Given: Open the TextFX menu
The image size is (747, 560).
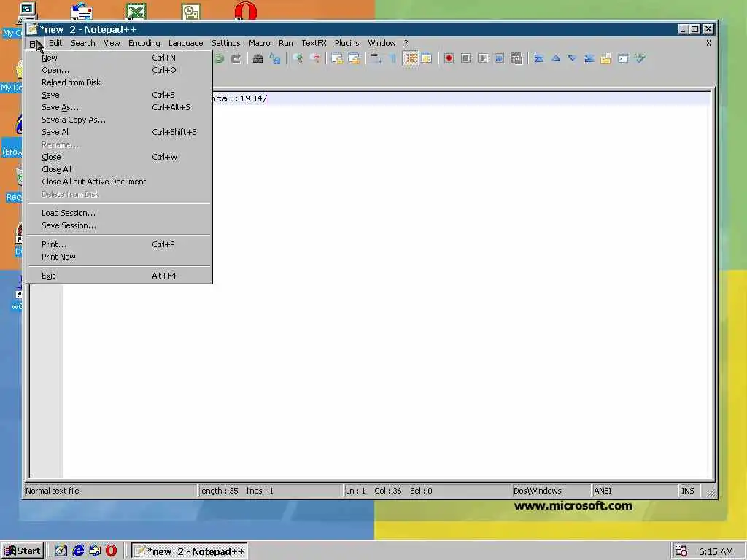Looking at the screenshot, I should [x=314, y=43].
